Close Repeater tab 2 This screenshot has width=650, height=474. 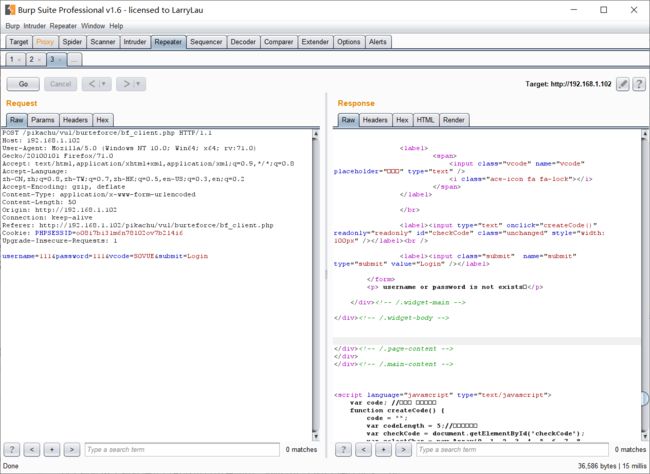(39, 60)
